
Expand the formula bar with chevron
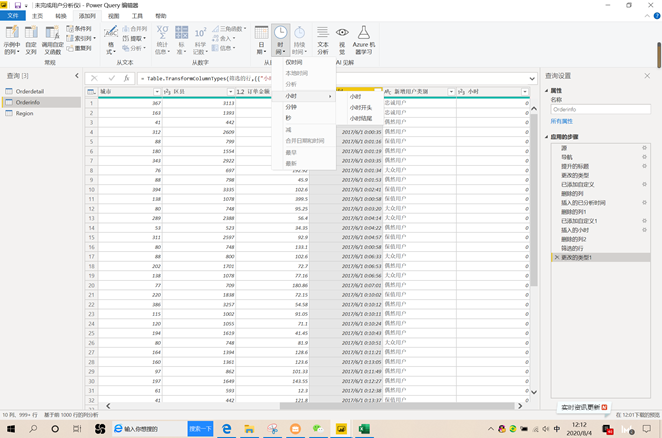point(532,79)
